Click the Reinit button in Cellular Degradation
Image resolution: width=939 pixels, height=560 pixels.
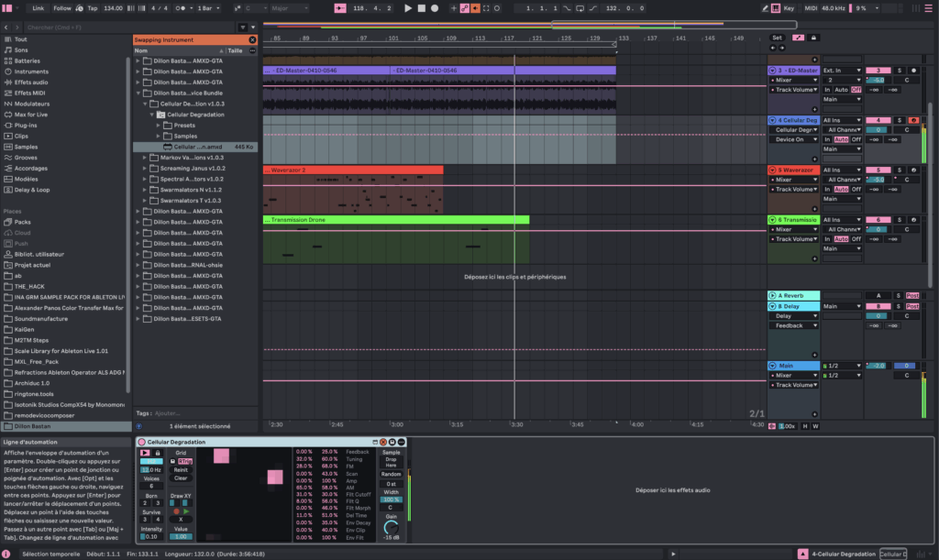pyautogui.click(x=181, y=470)
